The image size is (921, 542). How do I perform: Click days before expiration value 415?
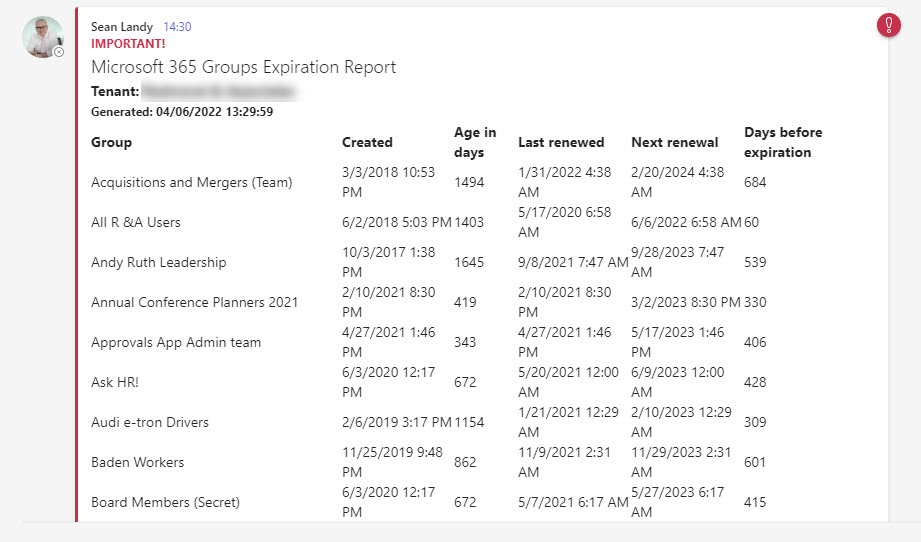tap(755, 502)
